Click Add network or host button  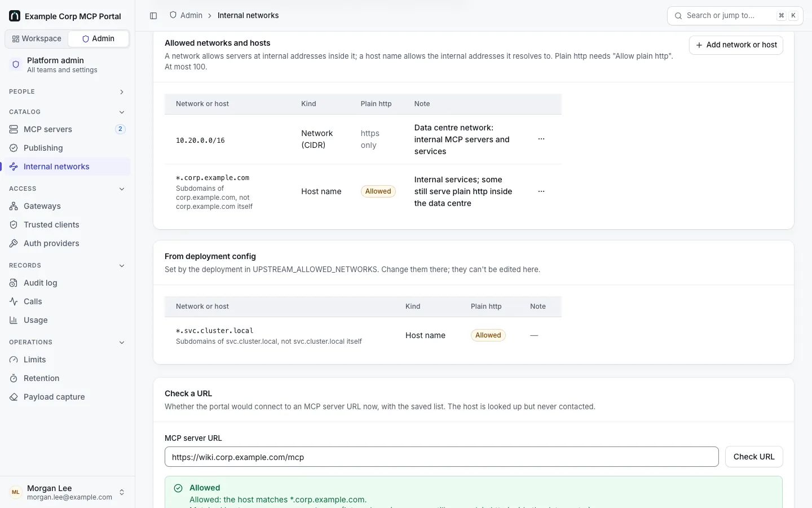pos(736,45)
